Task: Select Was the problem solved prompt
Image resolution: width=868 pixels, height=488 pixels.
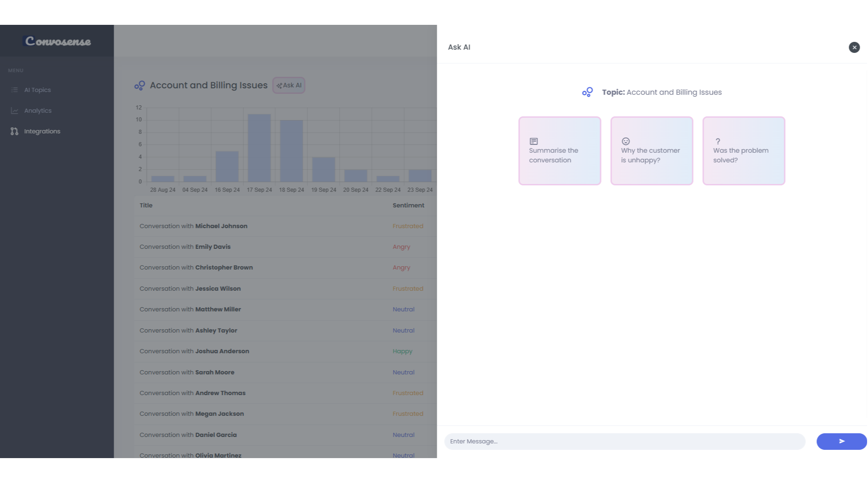Action: pos(743,151)
